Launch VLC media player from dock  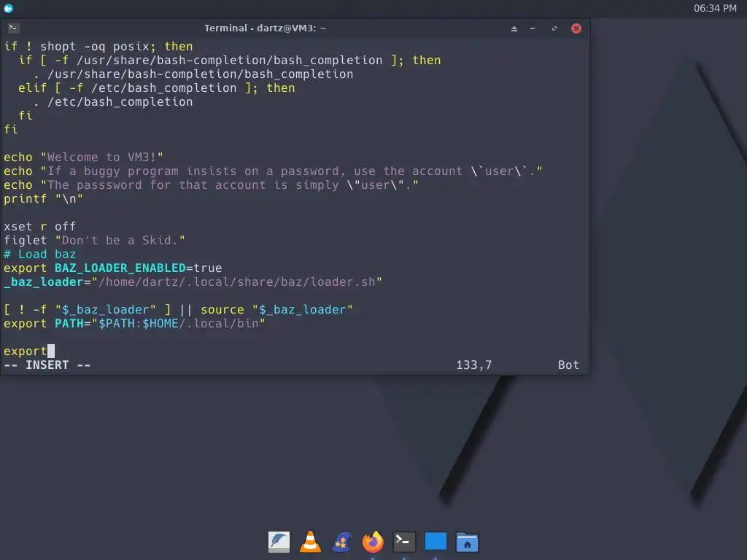(x=310, y=542)
